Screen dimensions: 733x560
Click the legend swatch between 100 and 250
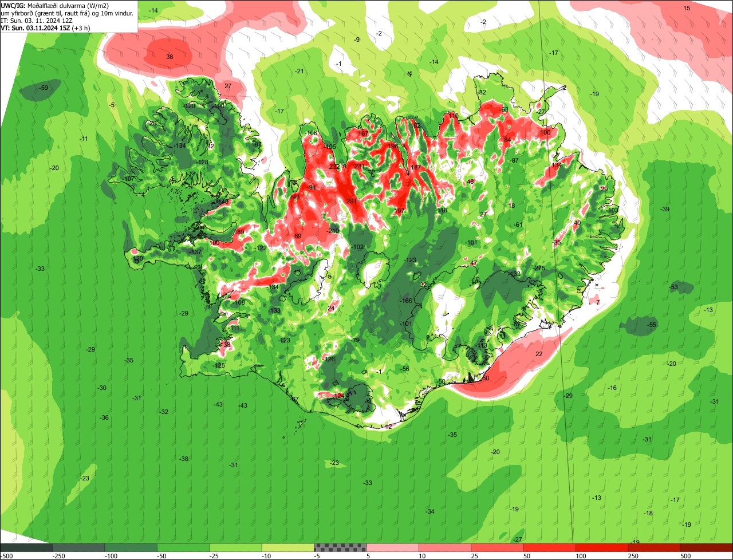[x=602, y=547]
